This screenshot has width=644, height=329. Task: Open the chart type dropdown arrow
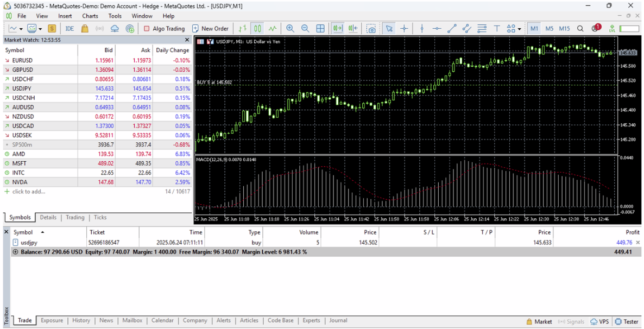pos(21,29)
